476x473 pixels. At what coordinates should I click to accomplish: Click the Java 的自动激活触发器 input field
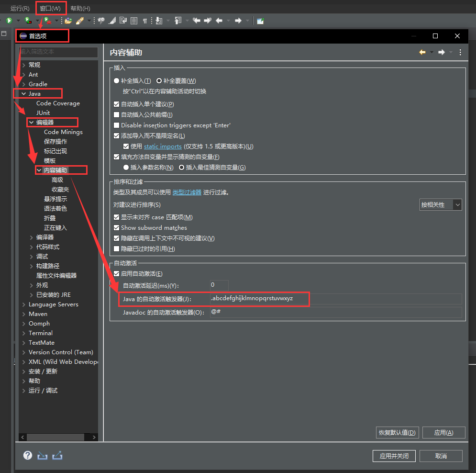(x=335, y=299)
